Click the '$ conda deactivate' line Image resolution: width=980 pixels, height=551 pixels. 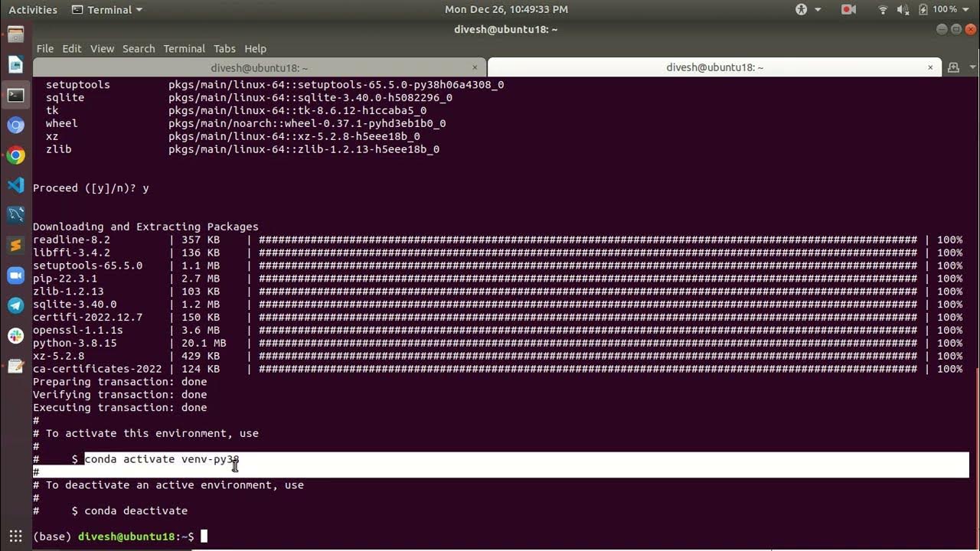129,510
